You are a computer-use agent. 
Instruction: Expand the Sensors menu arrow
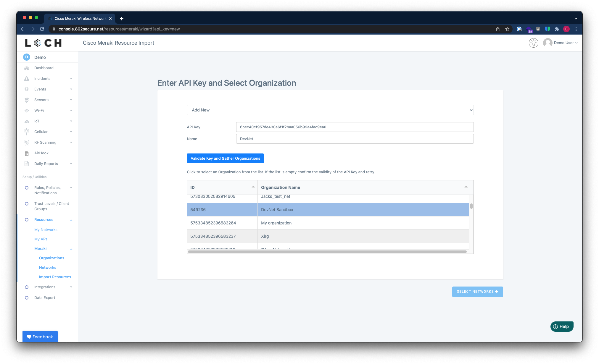[x=71, y=100]
